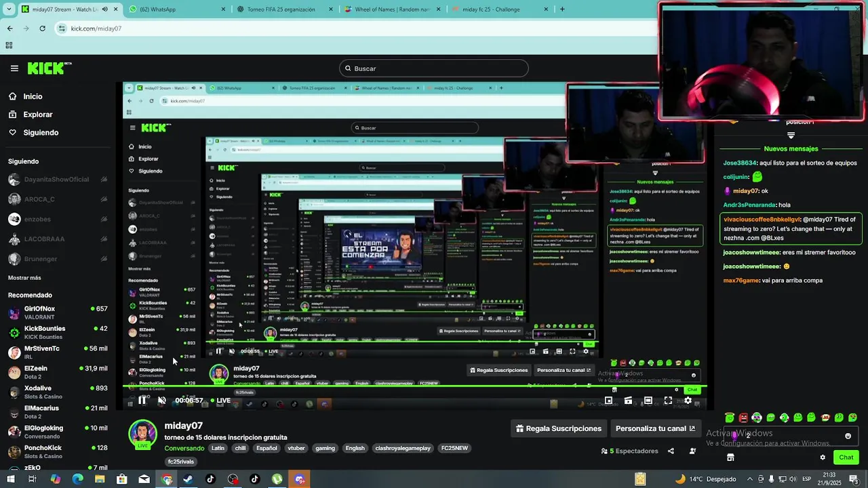Select the clashroyalegameplay tag
The image size is (868, 488).
(403, 448)
